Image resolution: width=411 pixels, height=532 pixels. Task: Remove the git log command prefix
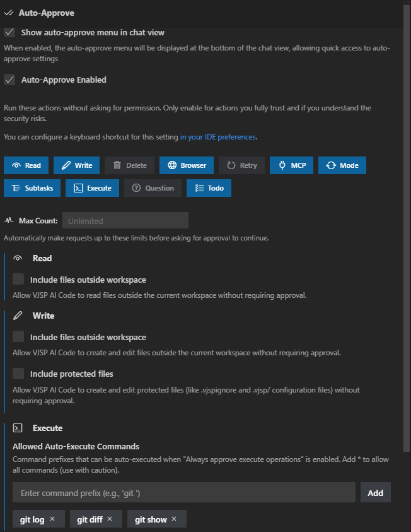tap(52, 519)
